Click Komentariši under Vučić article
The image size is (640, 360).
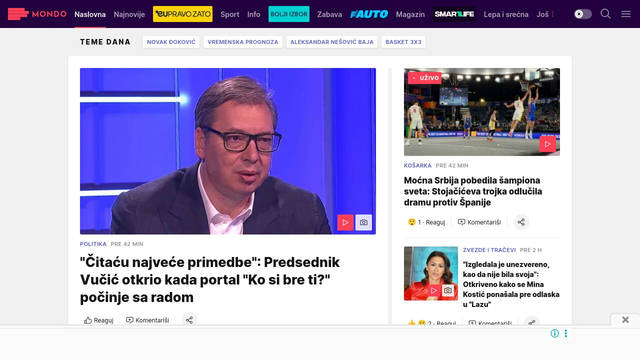coord(147,320)
